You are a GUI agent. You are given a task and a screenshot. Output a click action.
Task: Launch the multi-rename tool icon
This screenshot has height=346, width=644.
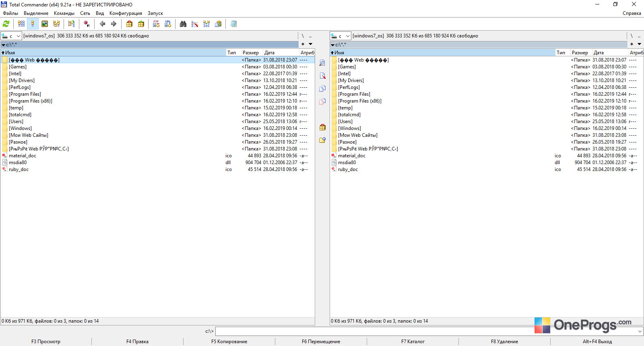tap(195, 24)
